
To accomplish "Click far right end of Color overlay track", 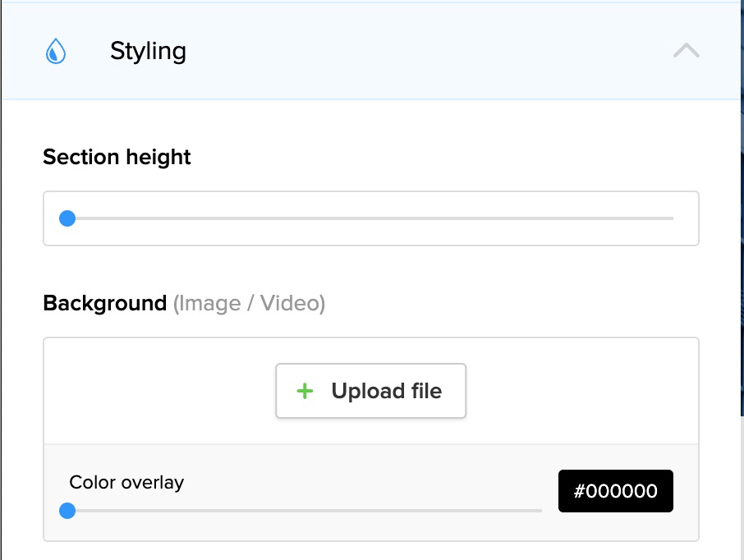I will 540,511.
